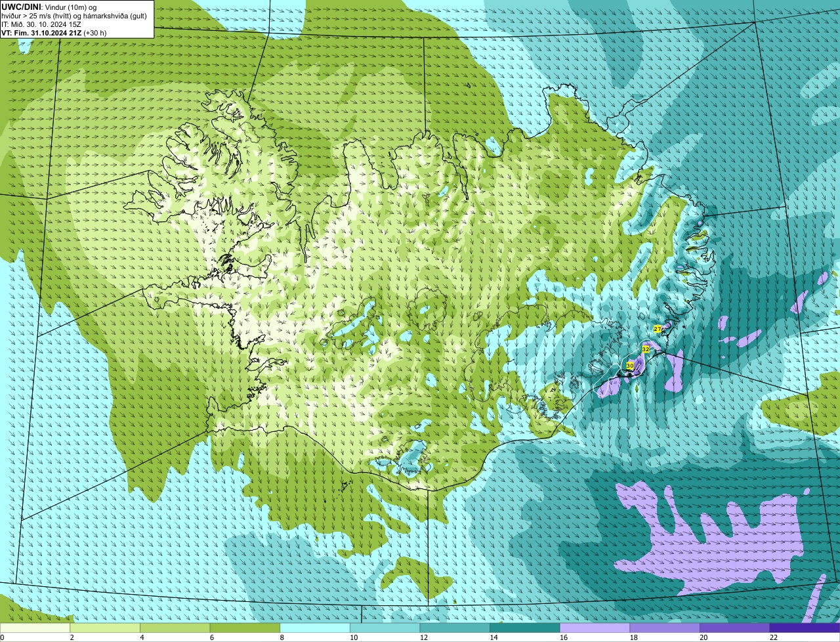Viewport: 840px width, 642px height.
Task: Select the 12–14 m/s teal swatch
Action: coord(455,628)
